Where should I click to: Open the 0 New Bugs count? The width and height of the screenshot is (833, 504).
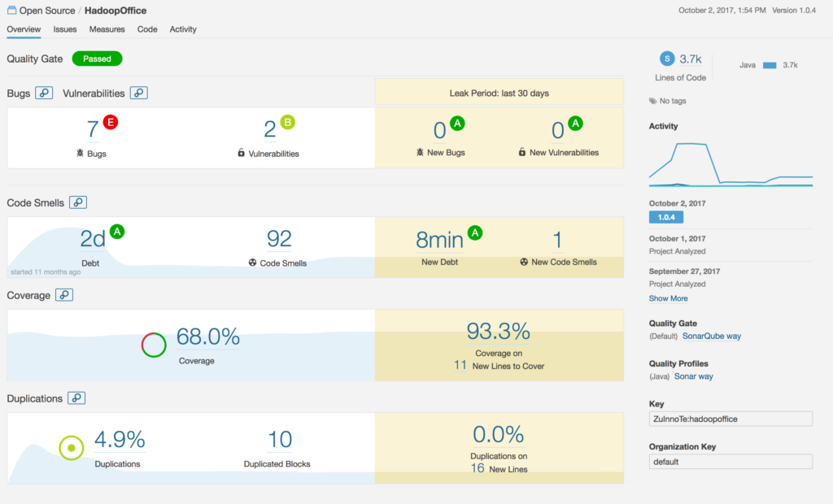coord(439,130)
